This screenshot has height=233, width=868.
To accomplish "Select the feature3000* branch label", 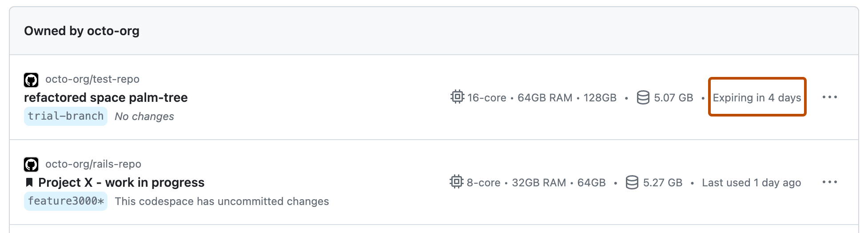I will click(x=66, y=201).
